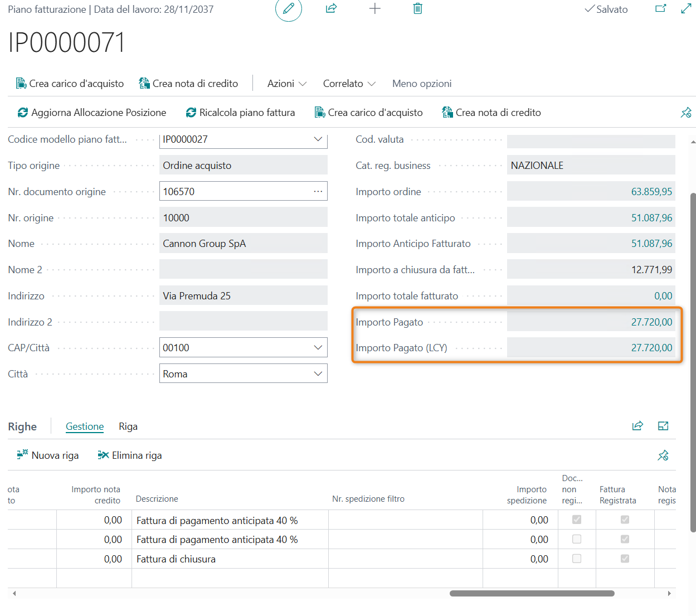Viewport: 696px width, 616px height.
Task: Click the trash delete icon
Action: point(417,9)
